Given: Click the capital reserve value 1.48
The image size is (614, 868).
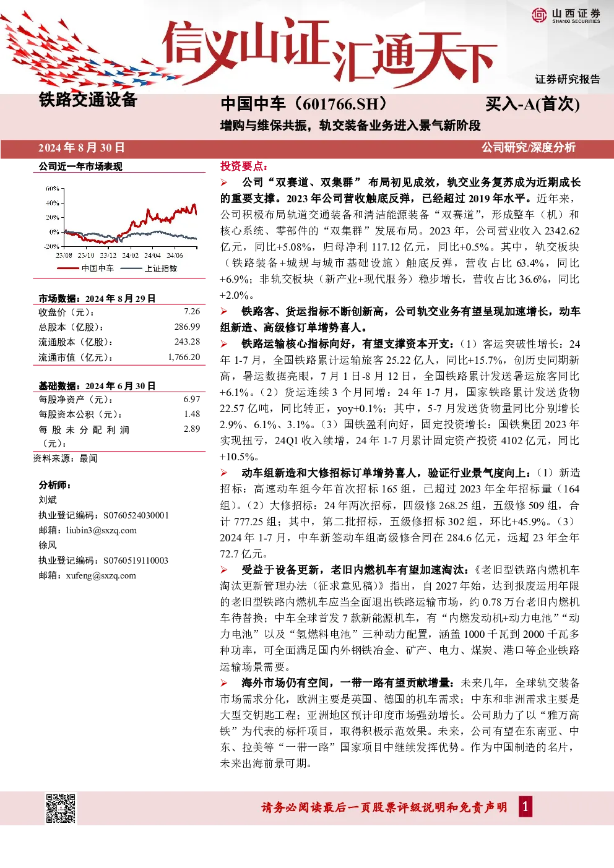Looking at the screenshot, I should (192, 414).
